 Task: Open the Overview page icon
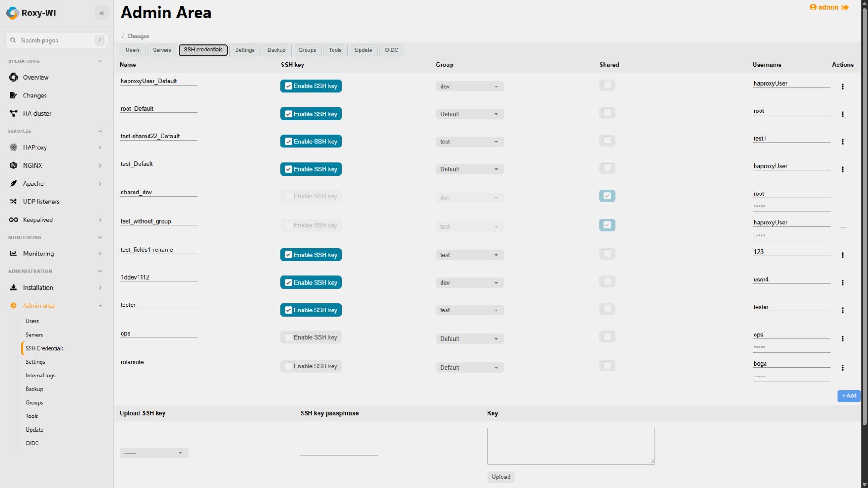point(13,77)
